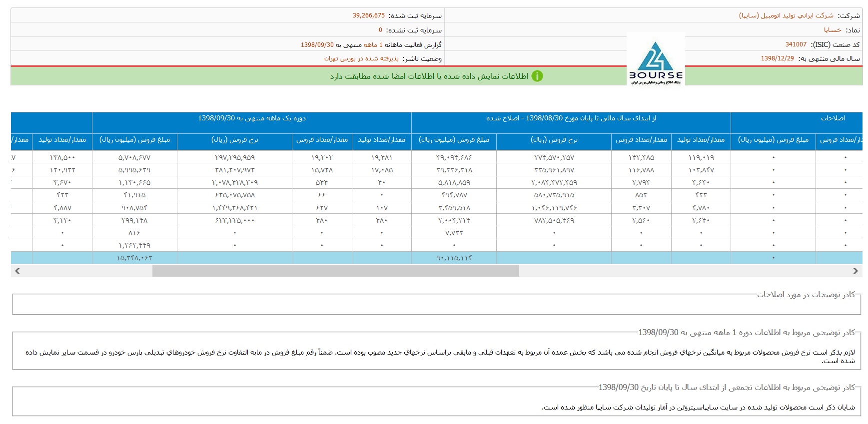Click cell ۵,۹۹۵,۶۳۹
Viewport: 868px width, 424px height.
[134, 170]
